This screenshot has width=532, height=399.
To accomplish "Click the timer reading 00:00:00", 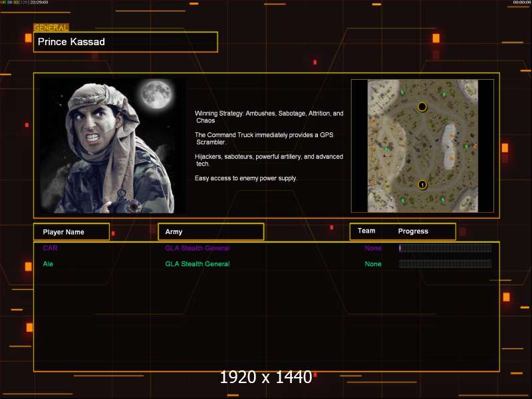I will point(522,3).
